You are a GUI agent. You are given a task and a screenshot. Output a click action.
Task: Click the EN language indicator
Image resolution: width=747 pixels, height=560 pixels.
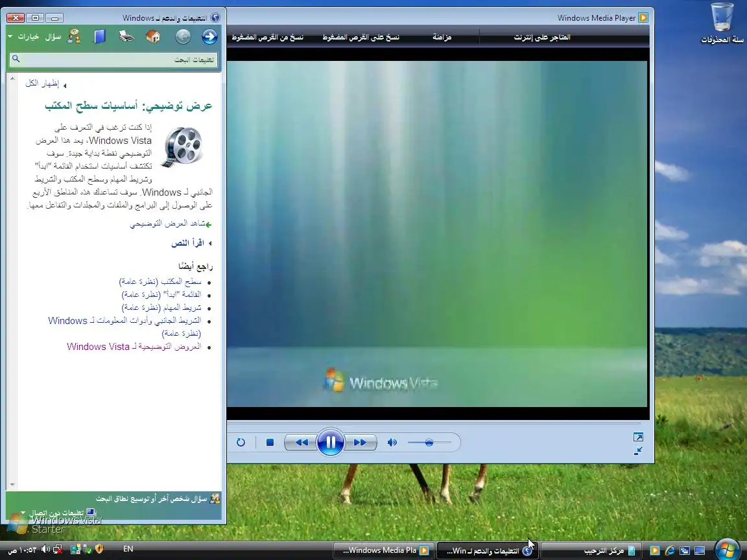click(x=128, y=549)
